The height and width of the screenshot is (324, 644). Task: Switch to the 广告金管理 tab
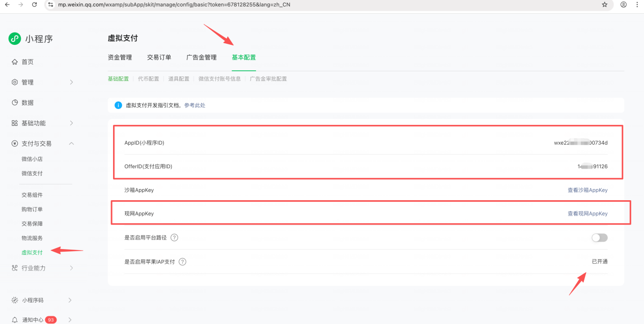pos(202,58)
